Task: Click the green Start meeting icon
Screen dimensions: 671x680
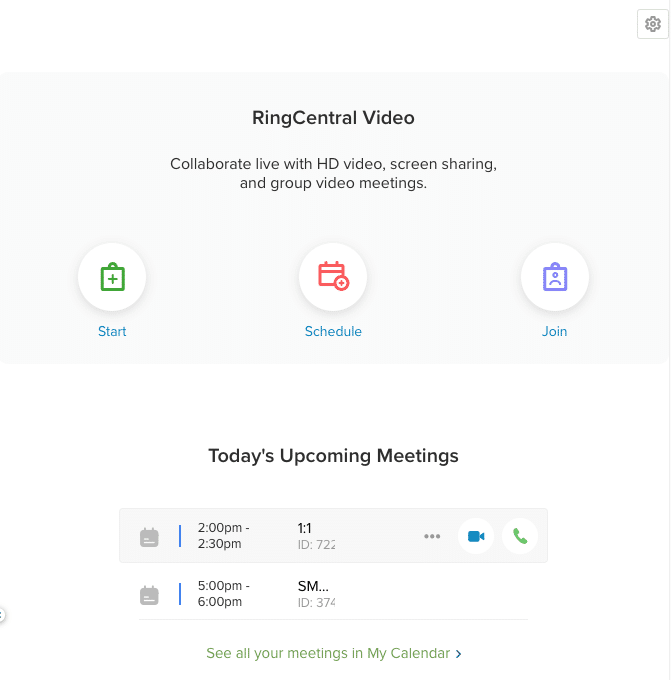Action: [112, 277]
